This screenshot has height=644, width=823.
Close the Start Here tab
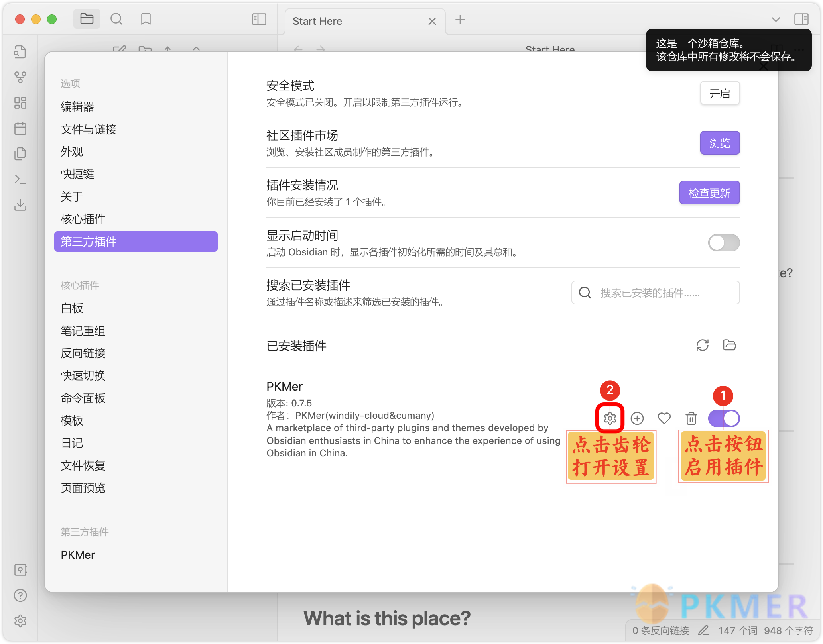coord(432,21)
